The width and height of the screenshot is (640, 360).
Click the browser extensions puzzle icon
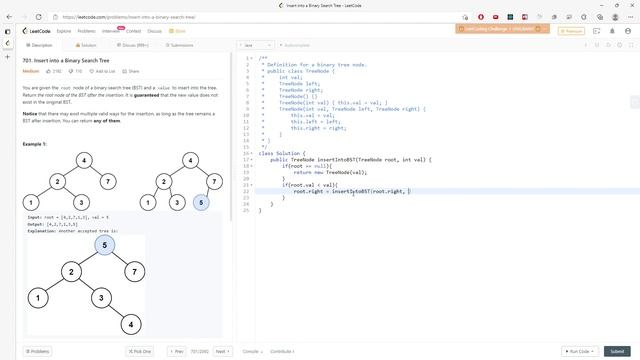584,17
